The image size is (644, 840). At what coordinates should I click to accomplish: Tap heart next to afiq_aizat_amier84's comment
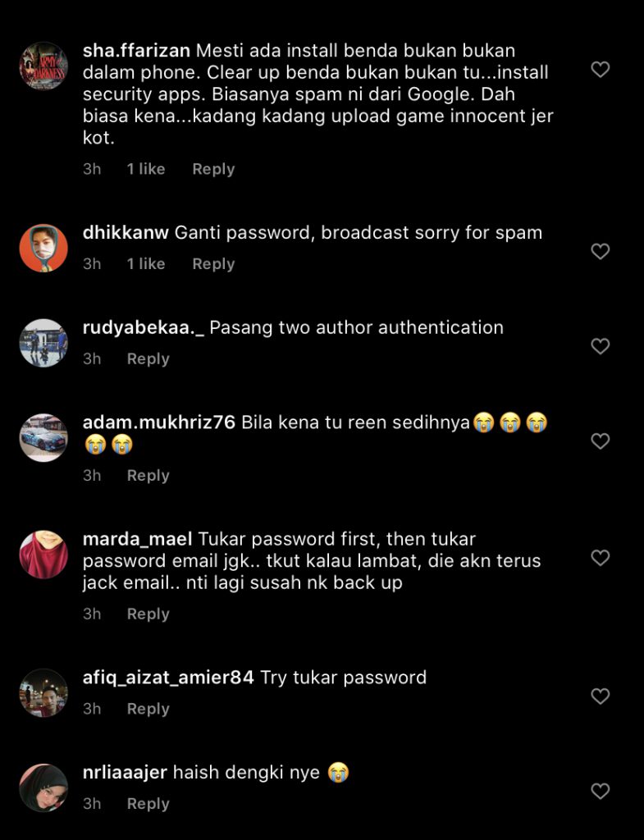point(600,696)
